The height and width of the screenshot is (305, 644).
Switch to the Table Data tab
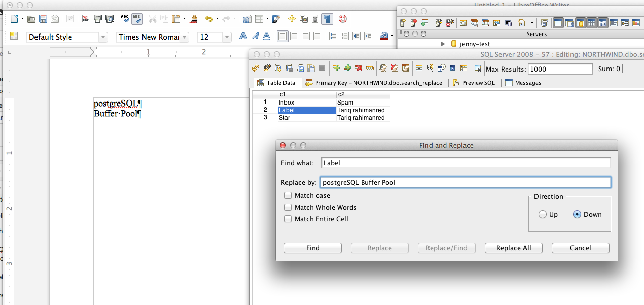(277, 83)
